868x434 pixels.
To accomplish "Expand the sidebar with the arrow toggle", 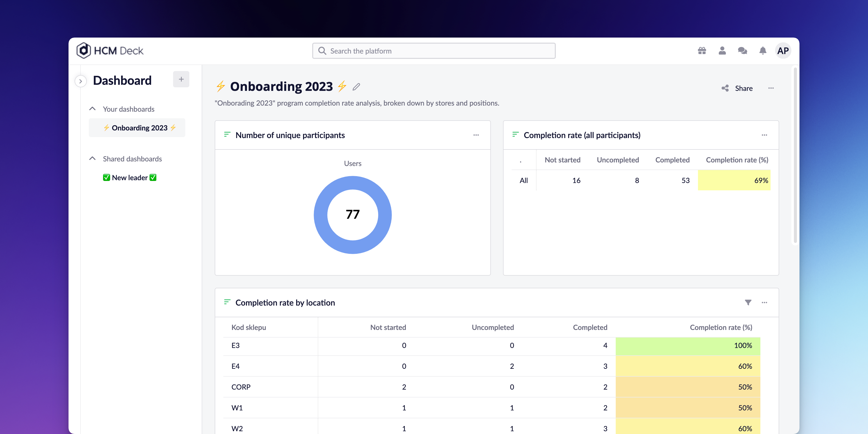I will pyautogui.click(x=80, y=81).
